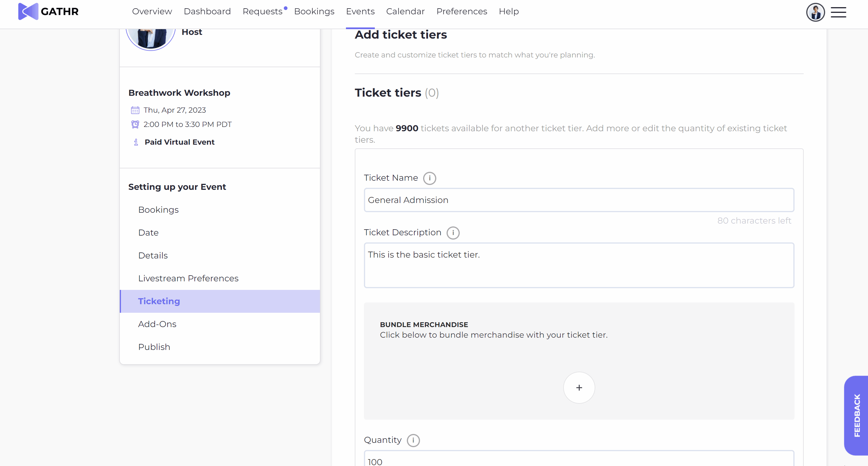Click the alarm clock icon beside event time
Viewport: 868px width, 466px height.
[x=135, y=124]
